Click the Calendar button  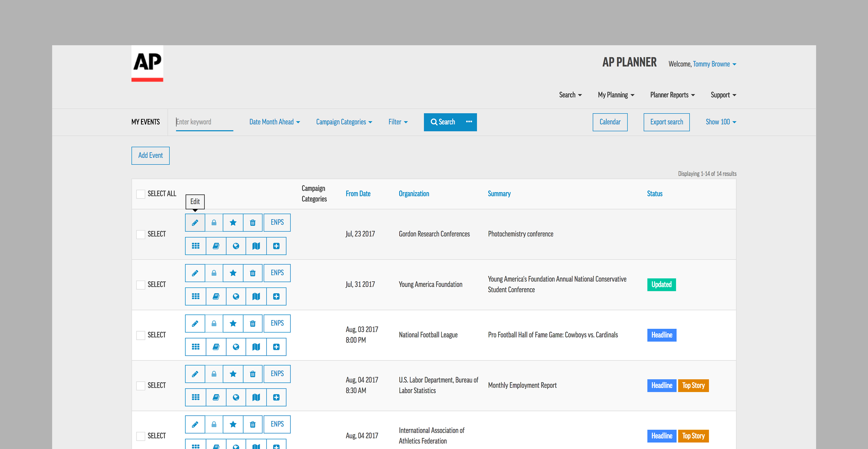tap(610, 122)
